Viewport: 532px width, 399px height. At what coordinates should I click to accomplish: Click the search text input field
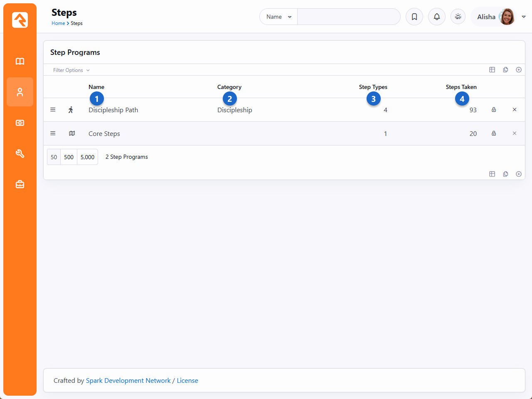pos(348,17)
